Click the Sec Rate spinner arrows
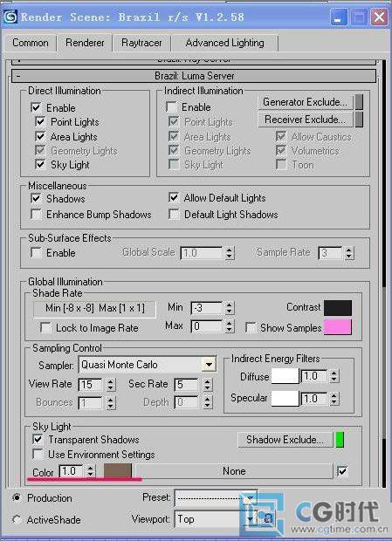This screenshot has height=541, width=392. pos(207,385)
